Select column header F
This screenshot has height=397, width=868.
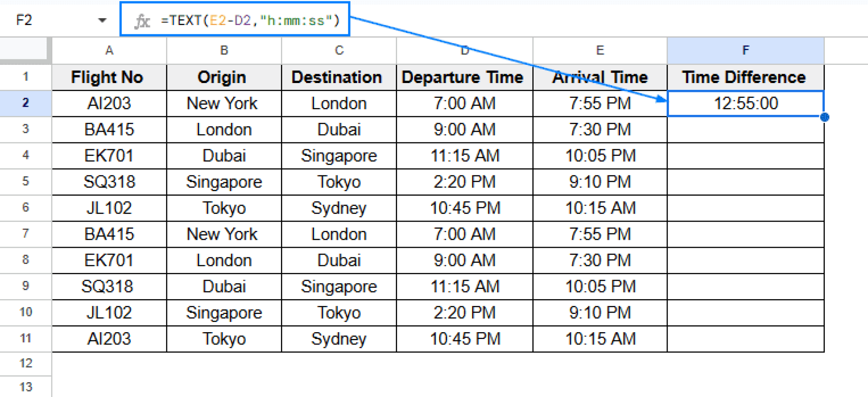pyautogui.click(x=745, y=50)
